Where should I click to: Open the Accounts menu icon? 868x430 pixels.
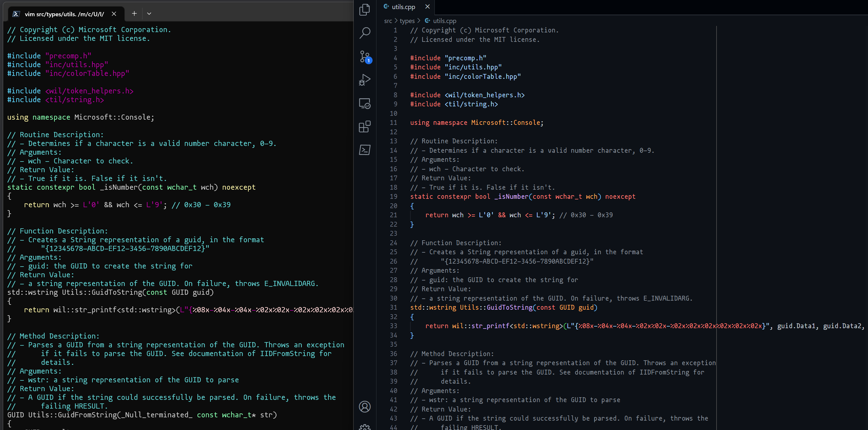pyautogui.click(x=364, y=406)
